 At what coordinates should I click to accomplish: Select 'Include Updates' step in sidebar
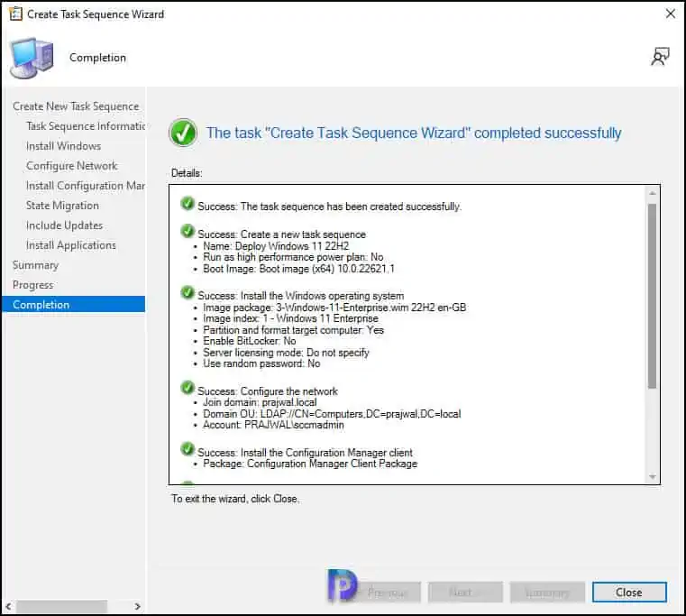64,225
